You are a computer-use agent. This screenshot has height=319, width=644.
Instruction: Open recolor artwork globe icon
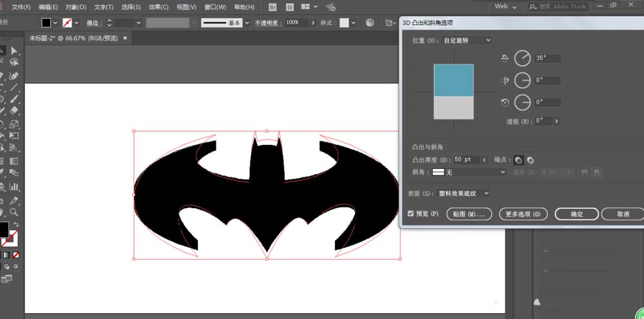tap(370, 23)
